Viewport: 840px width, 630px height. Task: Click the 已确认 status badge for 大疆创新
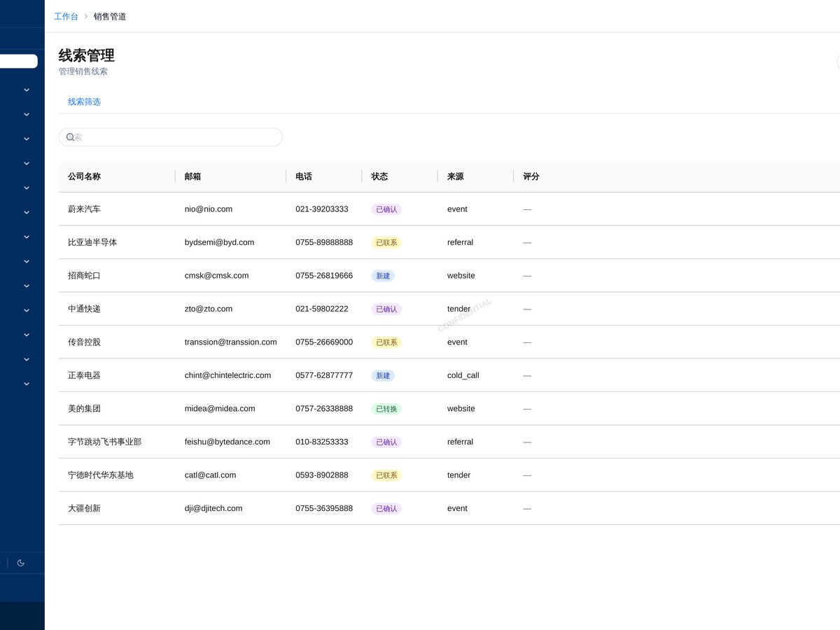point(386,509)
